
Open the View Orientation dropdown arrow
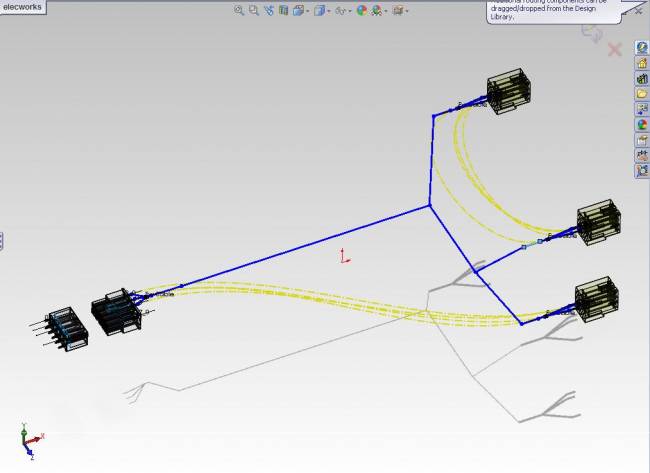(x=308, y=11)
